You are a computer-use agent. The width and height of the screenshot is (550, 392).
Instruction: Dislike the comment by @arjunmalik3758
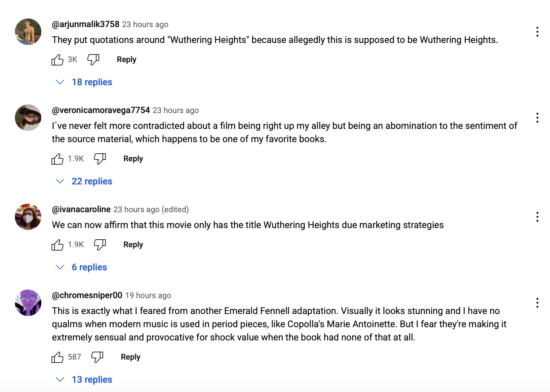(x=93, y=60)
